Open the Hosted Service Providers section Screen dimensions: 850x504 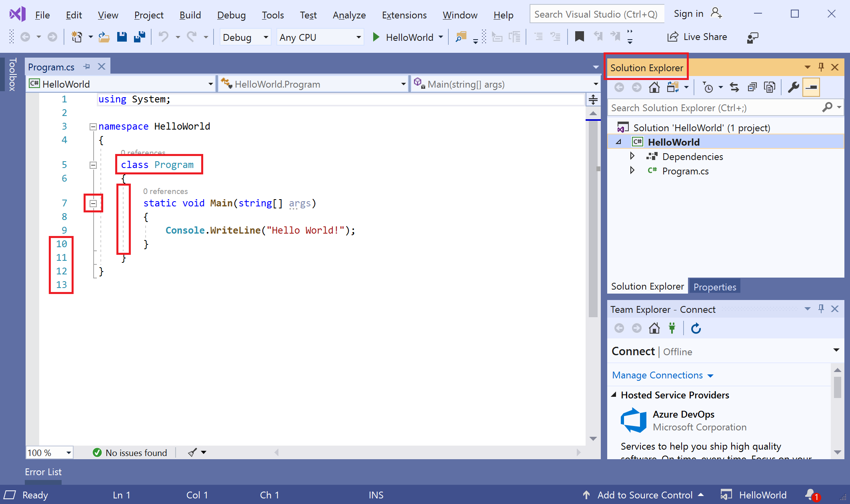click(616, 395)
